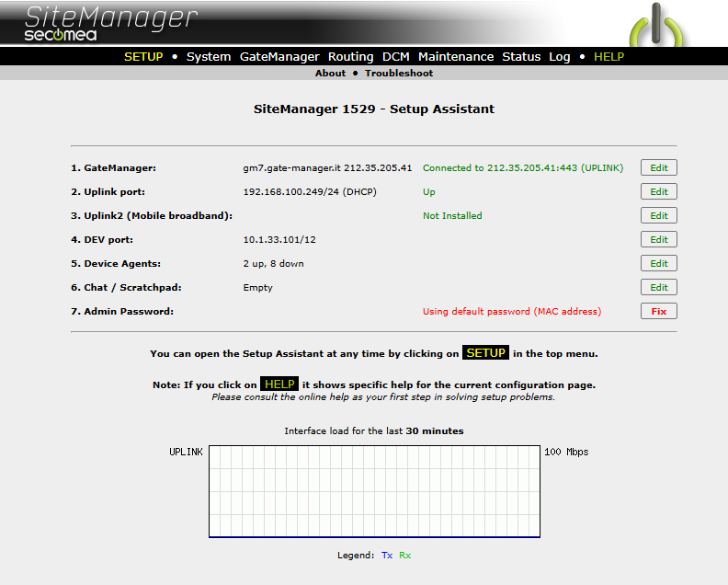The image size is (728, 585).
Task: Edit the DEV port settings
Action: click(659, 239)
